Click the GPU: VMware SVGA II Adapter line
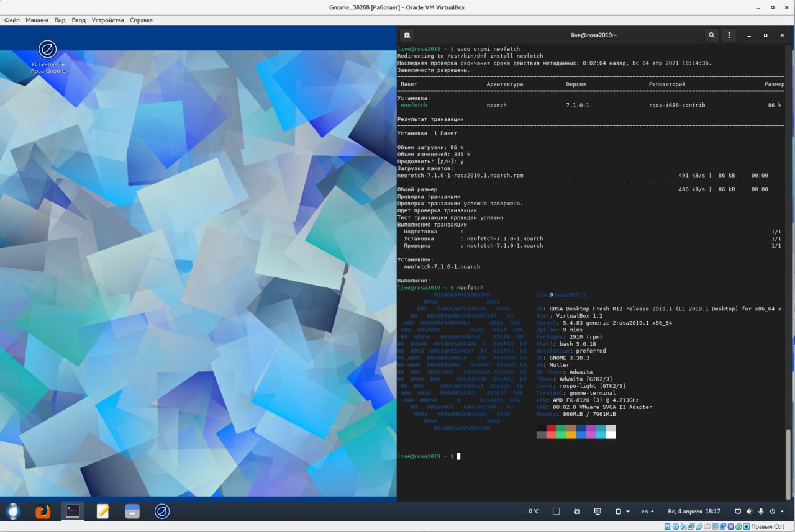Viewport: 795px width, 532px height. coord(594,407)
